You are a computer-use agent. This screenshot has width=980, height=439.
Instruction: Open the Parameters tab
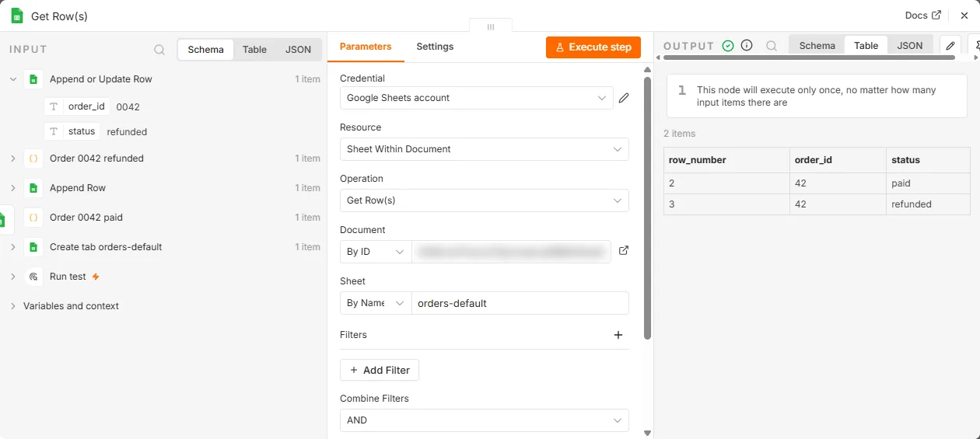click(x=366, y=47)
